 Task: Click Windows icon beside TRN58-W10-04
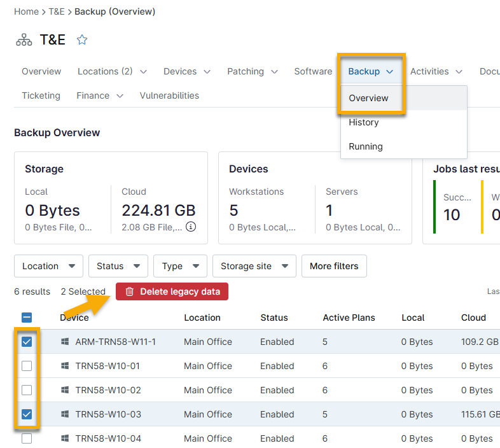pyautogui.click(x=65, y=438)
